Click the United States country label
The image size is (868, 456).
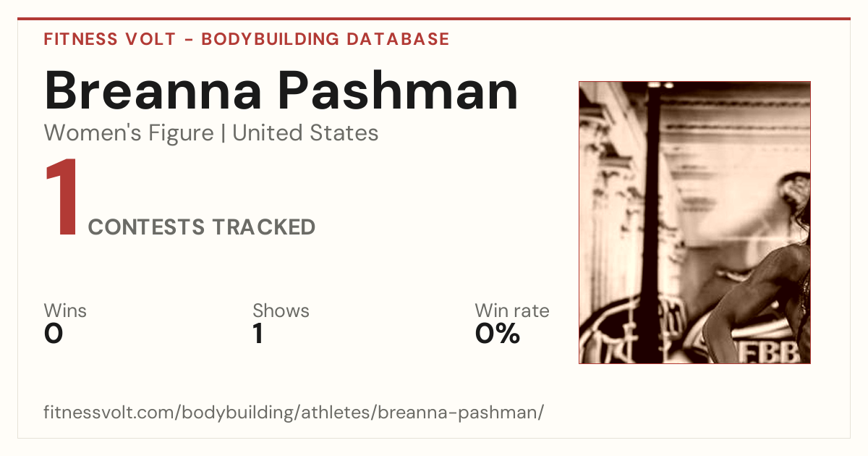coord(305,133)
